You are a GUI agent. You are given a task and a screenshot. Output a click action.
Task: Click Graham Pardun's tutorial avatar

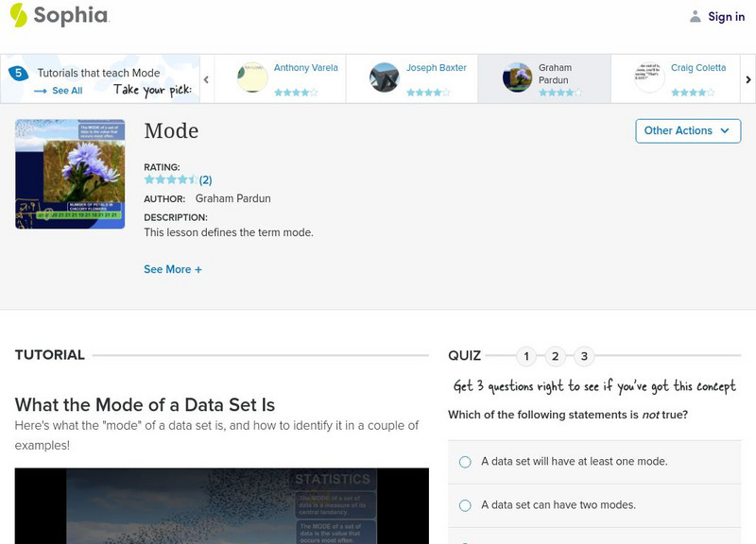pyautogui.click(x=517, y=77)
